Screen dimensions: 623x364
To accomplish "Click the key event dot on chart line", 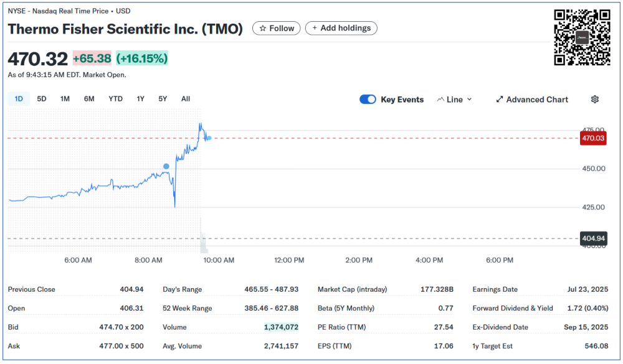I will click(166, 166).
